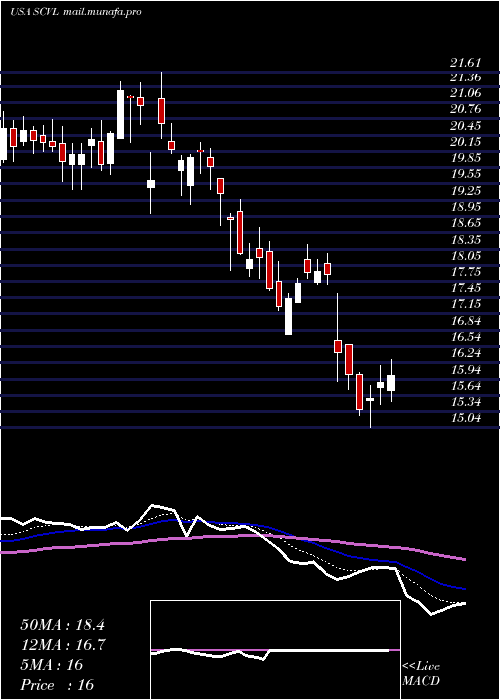Click the '<<Live' label
Image resolution: width=500 pixels, height=700 pixels.
421,667
